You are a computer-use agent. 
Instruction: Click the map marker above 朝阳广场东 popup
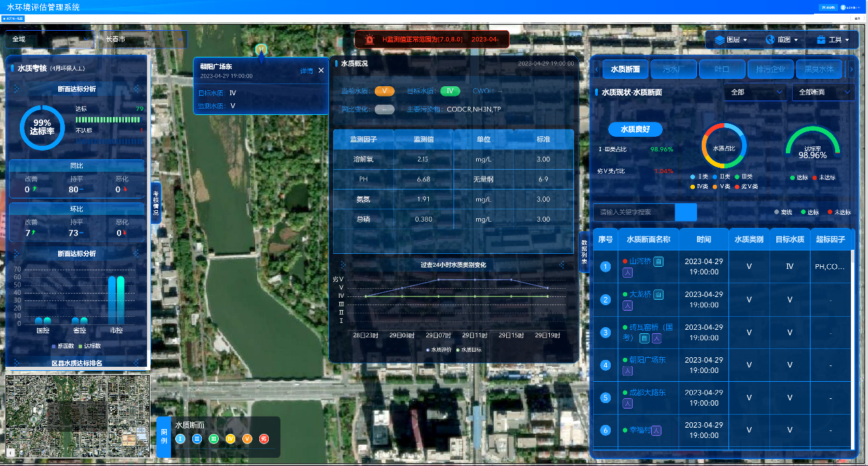[261, 50]
